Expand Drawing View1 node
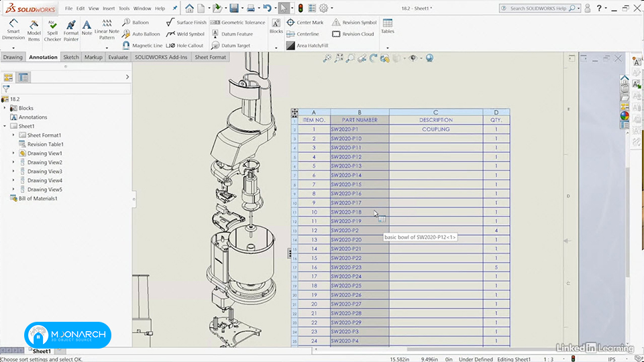Screen dimensions: 644x362 [13, 153]
